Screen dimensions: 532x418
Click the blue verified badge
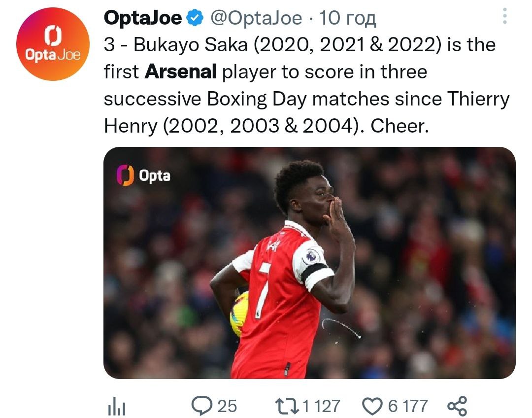point(196,18)
